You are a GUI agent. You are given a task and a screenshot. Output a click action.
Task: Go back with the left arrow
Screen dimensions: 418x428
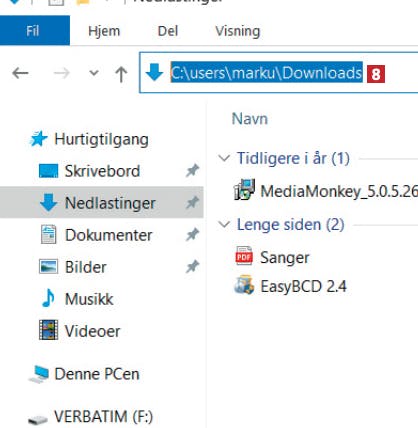click(x=20, y=73)
